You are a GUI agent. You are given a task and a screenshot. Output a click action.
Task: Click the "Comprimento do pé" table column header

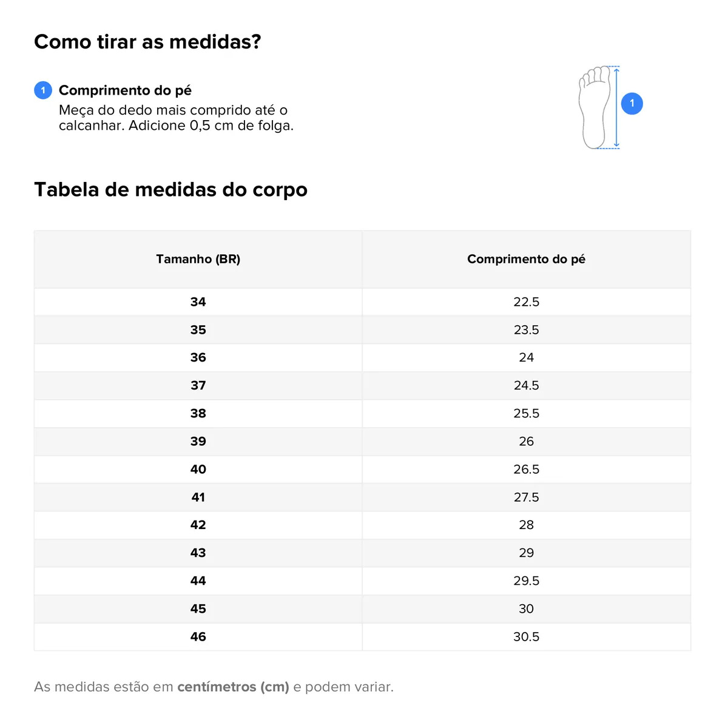tap(526, 259)
